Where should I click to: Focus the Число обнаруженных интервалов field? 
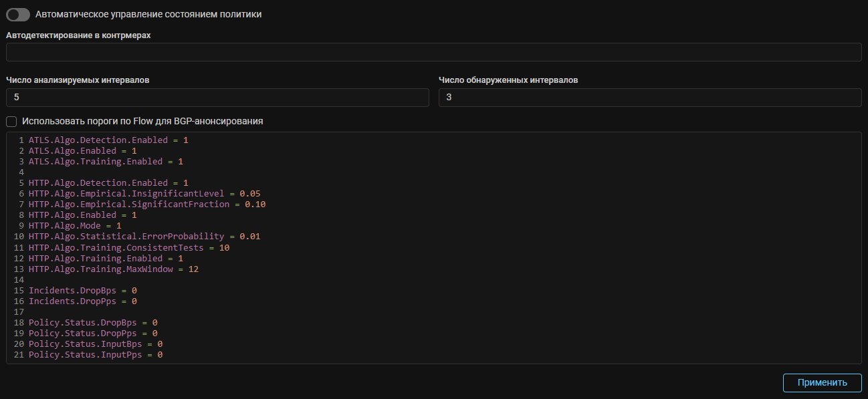(x=649, y=98)
